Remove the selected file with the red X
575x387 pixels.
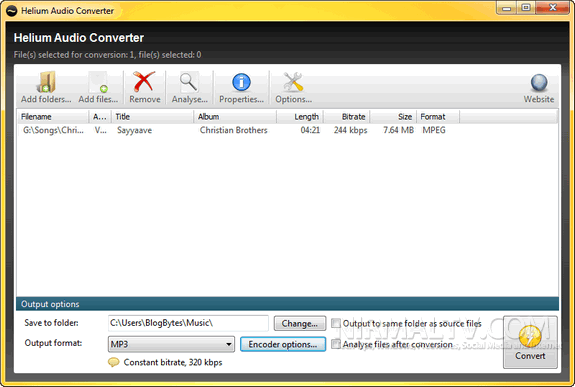(x=144, y=87)
